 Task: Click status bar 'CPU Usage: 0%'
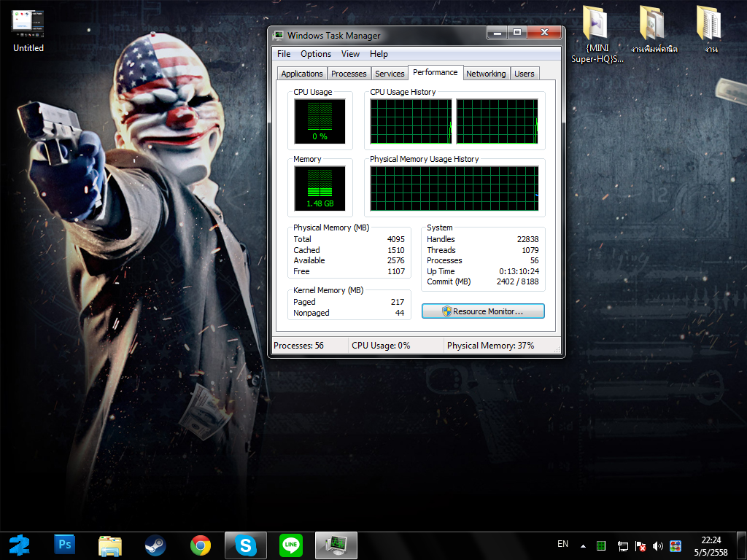click(x=381, y=346)
